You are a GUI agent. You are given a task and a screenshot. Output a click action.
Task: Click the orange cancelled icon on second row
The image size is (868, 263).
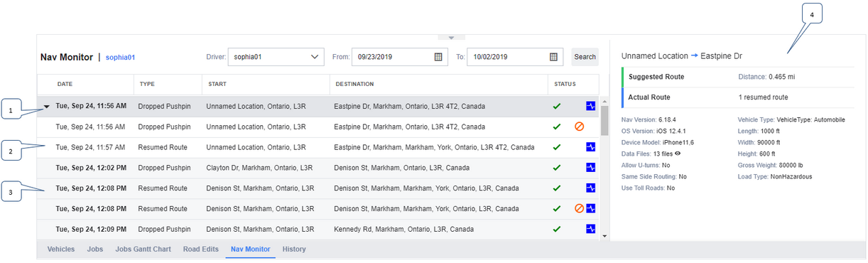tap(579, 127)
